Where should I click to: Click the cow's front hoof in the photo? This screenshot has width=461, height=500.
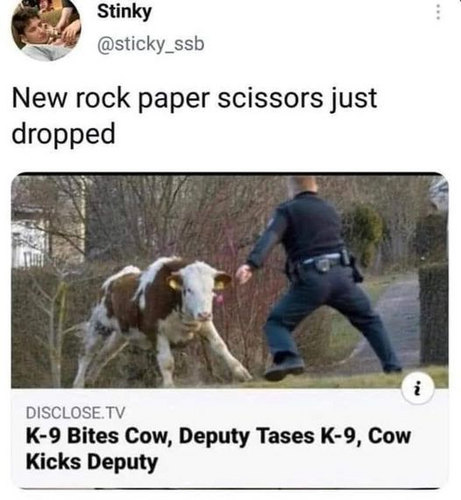pyautogui.click(x=242, y=375)
